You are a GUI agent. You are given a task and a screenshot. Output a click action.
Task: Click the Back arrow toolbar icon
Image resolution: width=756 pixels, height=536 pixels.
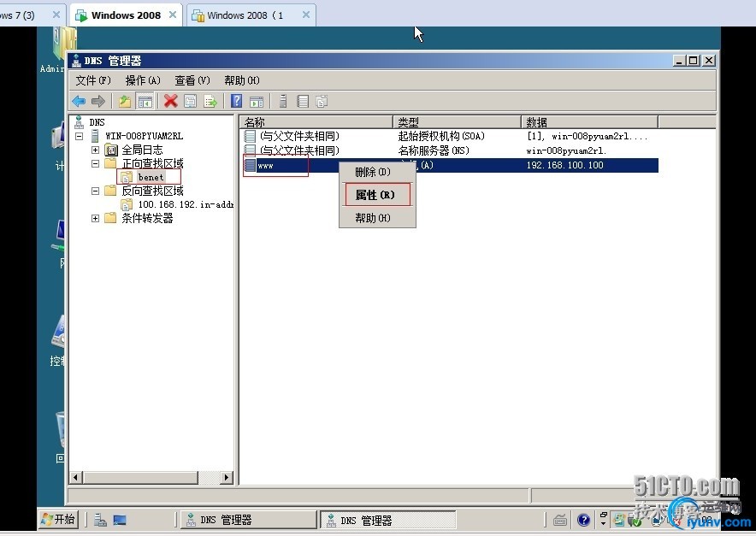pyautogui.click(x=79, y=101)
